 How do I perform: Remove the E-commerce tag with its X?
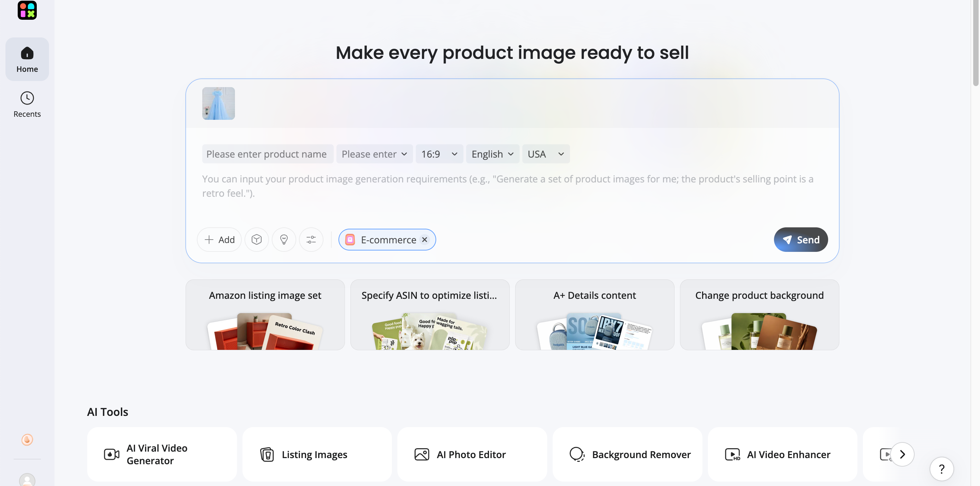[x=425, y=240]
